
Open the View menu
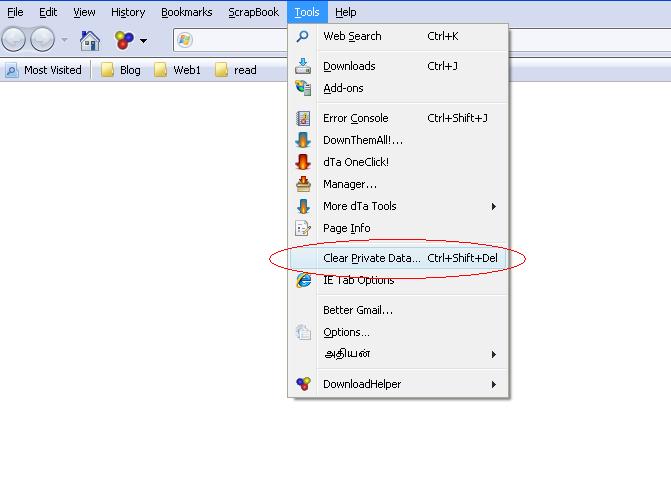[84, 12]
